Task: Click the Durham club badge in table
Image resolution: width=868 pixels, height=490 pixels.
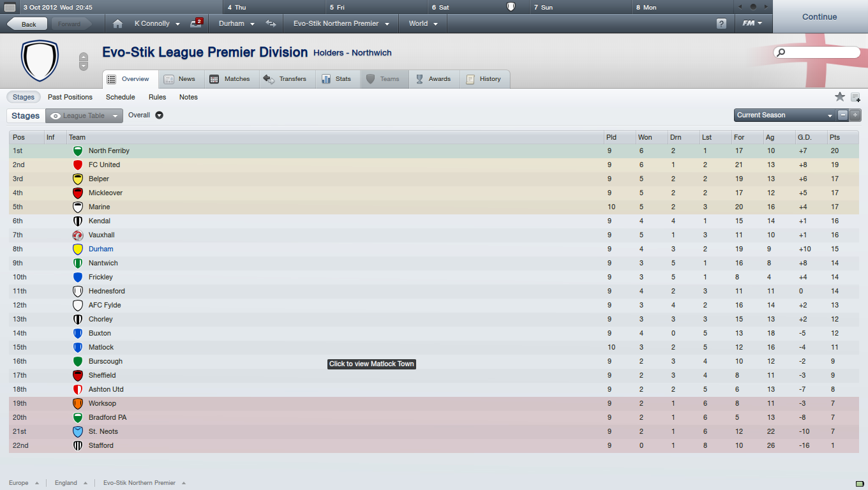Action: click(78, 249)
